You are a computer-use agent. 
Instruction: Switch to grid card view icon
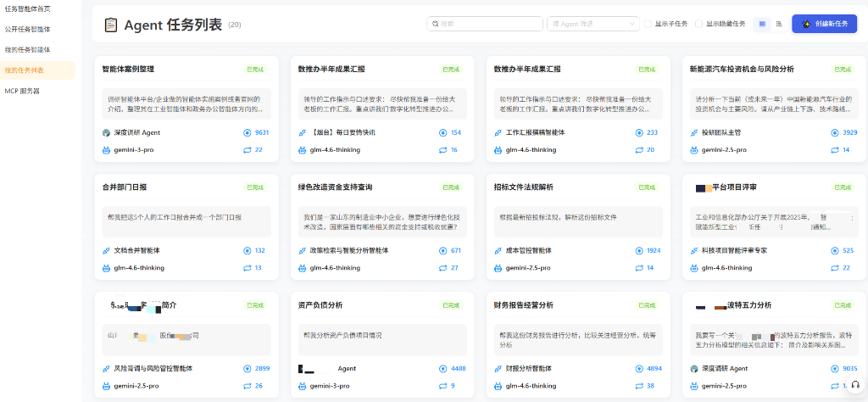(761, 24)
